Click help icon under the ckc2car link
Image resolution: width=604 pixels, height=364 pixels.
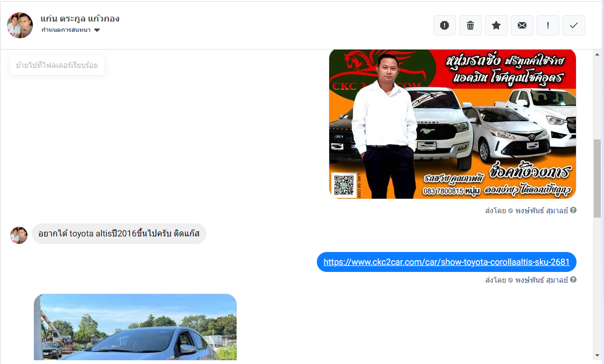tap(573, 280)
